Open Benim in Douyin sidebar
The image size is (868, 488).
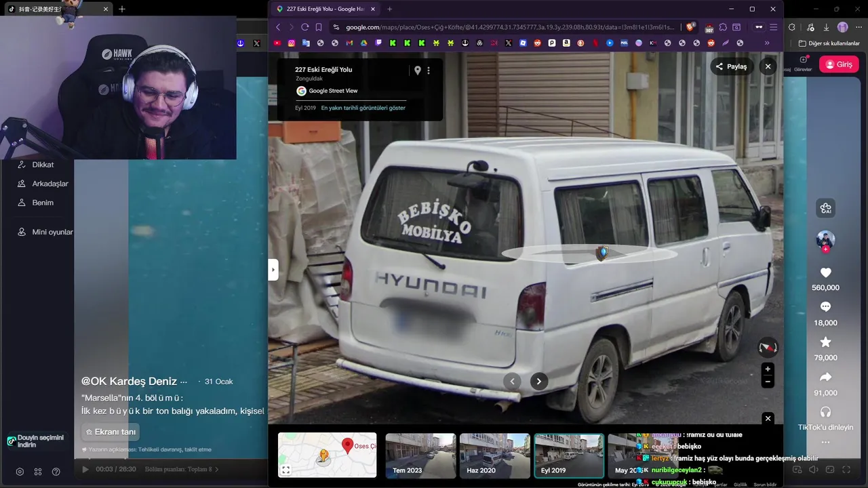[42, 203]
